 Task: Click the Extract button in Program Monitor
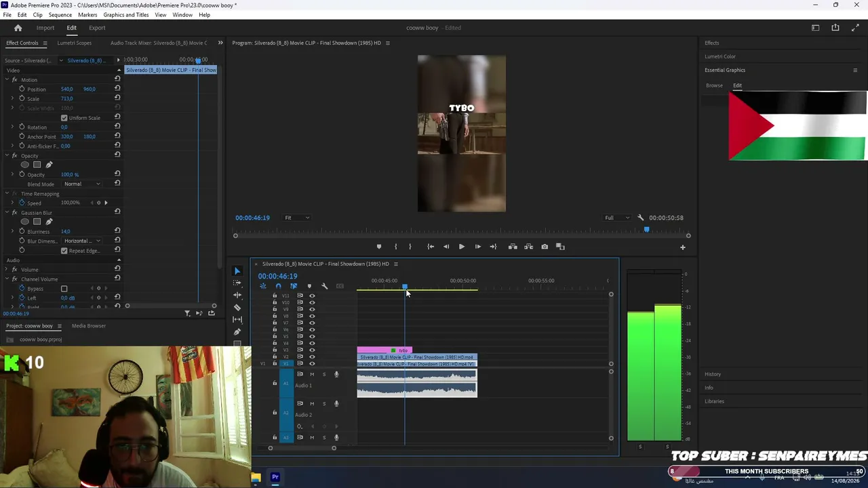click(x=528, y=247)
